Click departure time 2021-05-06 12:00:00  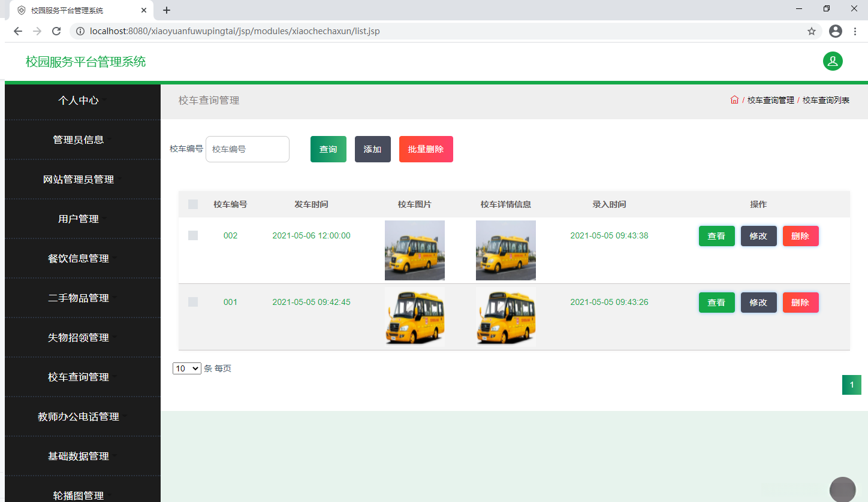point(311,235)
